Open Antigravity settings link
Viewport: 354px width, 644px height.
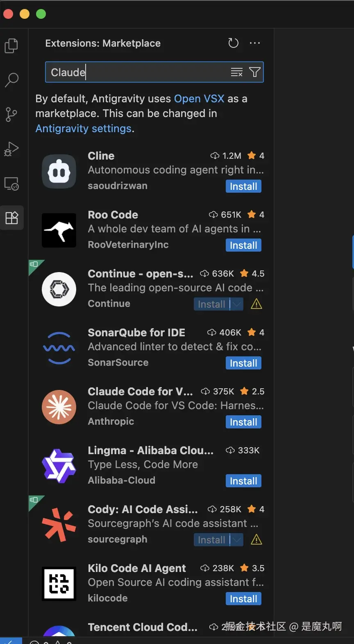pyautogui.click(x=84, y=128)
